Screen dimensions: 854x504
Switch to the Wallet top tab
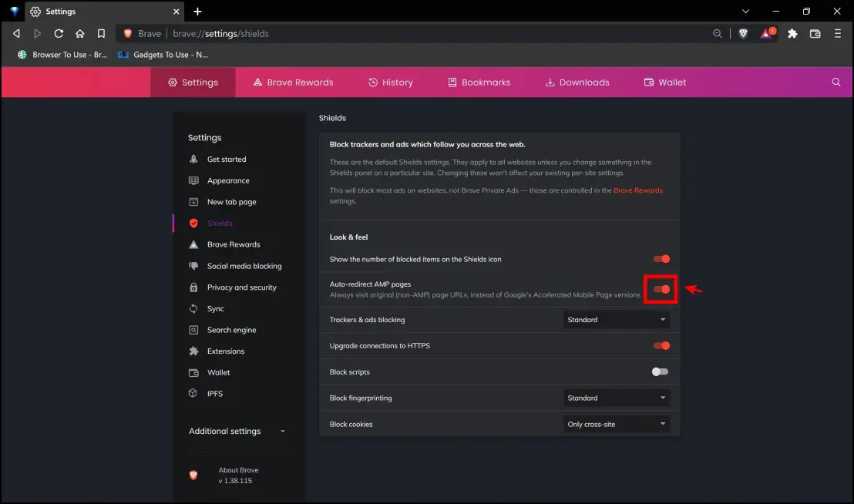[665, 82]
